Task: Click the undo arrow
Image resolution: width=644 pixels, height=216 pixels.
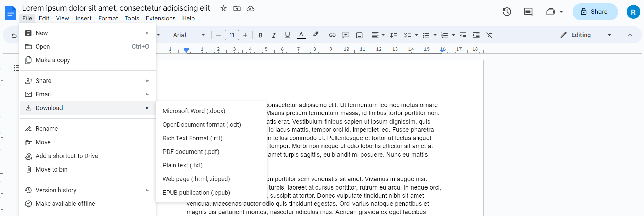Action: (x=14, y=35)
